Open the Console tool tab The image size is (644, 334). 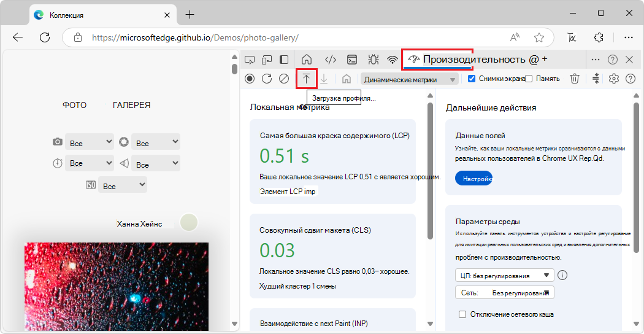coord(352,60)
